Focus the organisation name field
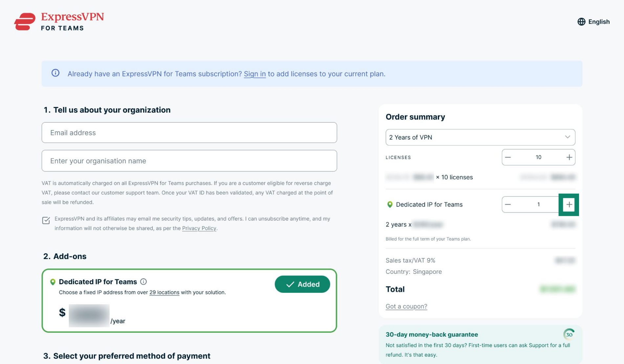The height and width of the screenshot is (364, 624). pos(189,161)
